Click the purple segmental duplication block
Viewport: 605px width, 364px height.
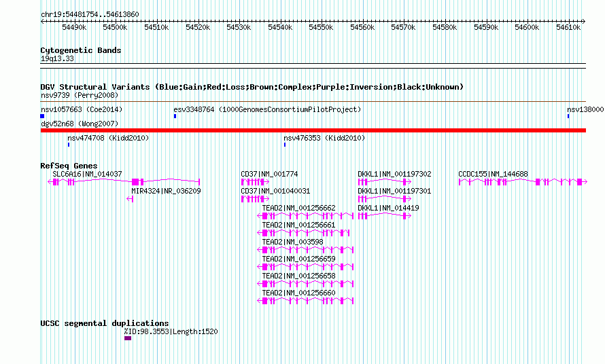click(128, 338)
